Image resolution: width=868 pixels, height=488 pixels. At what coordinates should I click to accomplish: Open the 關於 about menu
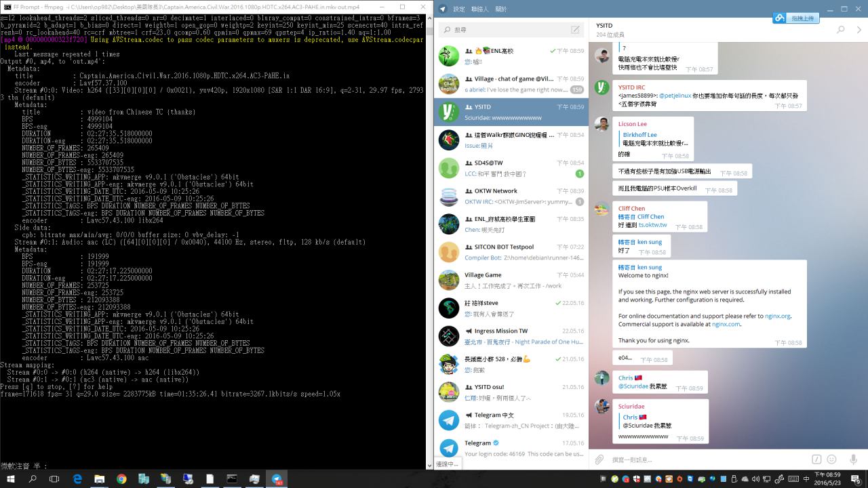[x=501, y=9]
